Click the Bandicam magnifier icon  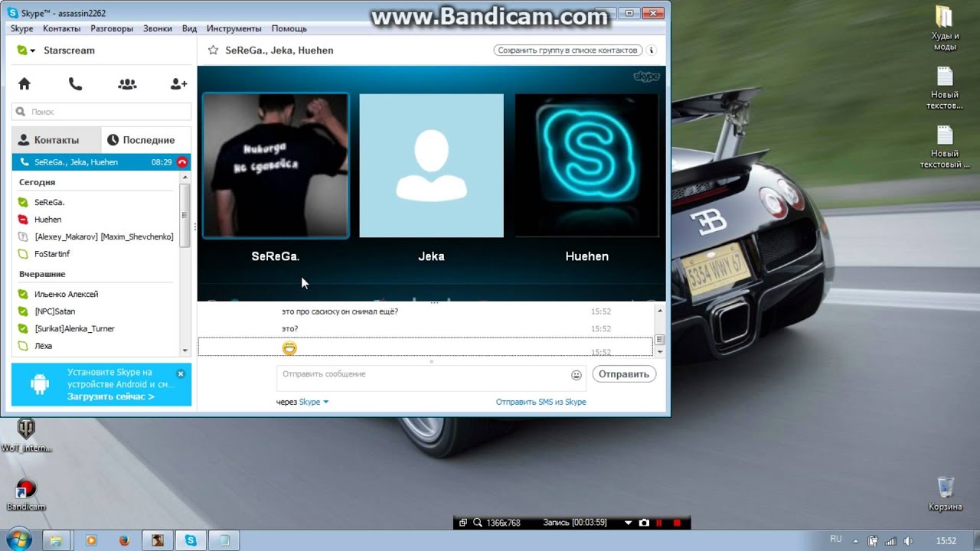(478, 523)
